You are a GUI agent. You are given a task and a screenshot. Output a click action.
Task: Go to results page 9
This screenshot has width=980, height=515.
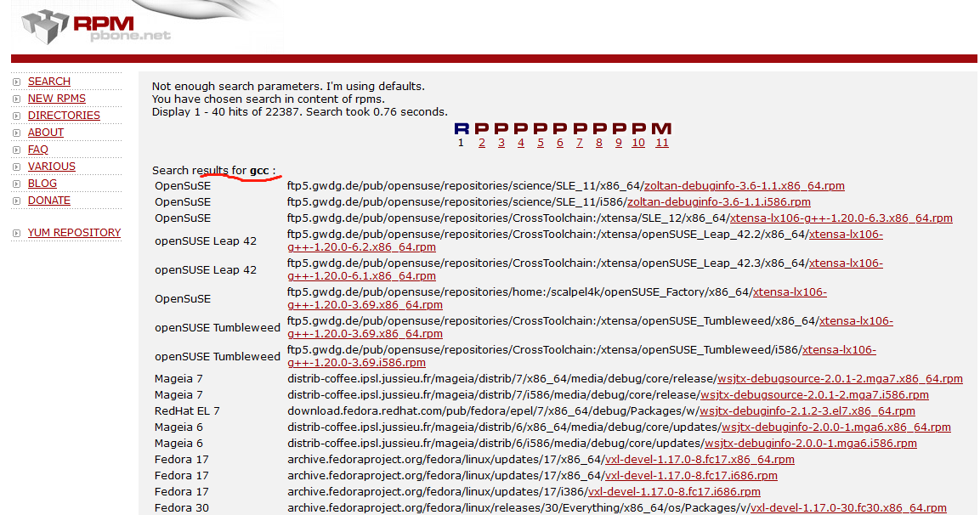coord(618,143)
